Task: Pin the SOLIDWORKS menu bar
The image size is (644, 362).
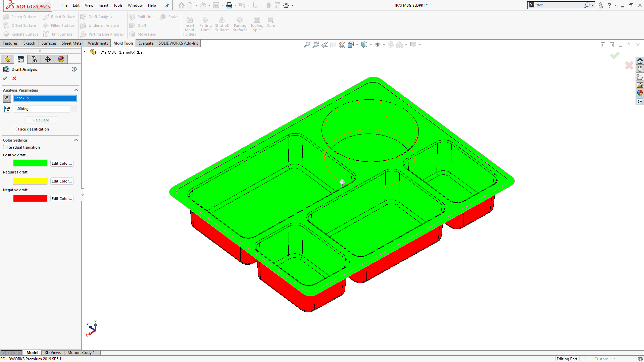Action: point(167,5)
